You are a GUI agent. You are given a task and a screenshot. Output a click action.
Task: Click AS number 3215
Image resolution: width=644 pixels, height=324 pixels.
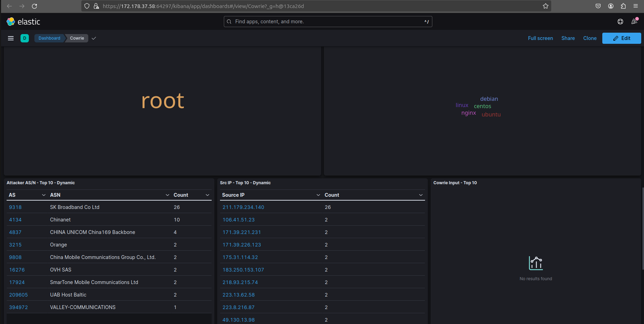click(15, 245)
